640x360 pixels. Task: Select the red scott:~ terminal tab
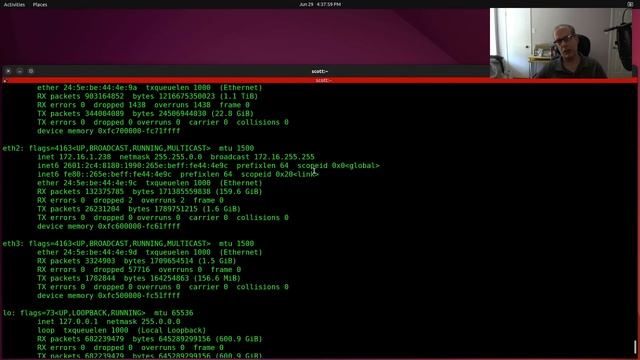click(320, 80)
